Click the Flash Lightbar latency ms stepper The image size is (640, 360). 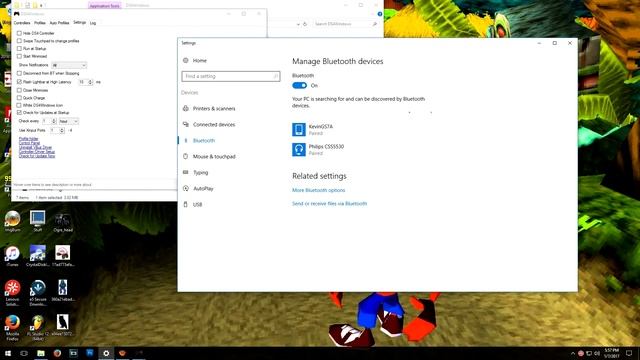91,82
